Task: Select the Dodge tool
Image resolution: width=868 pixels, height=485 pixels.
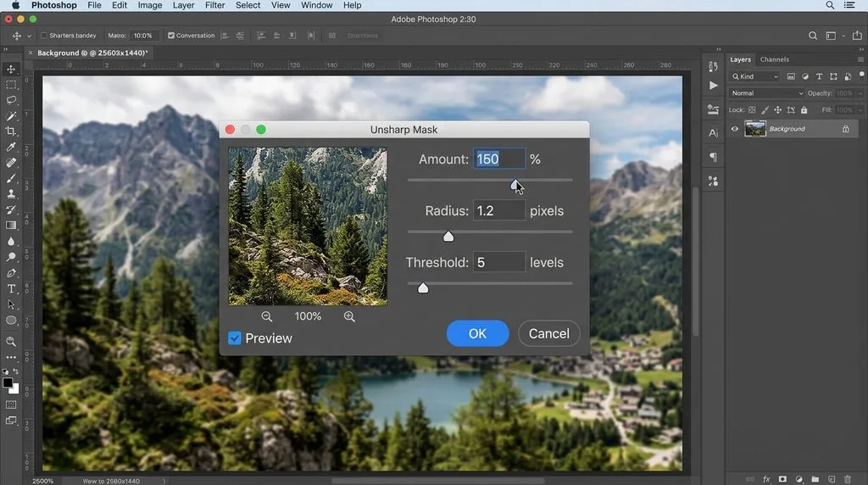Action: click(11, 257)
